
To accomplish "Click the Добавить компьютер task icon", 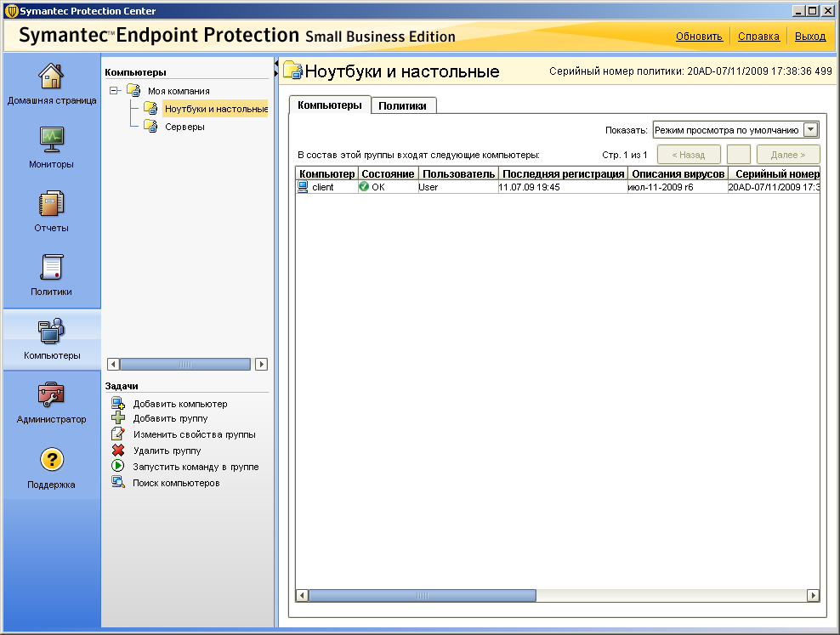I will (118, 404).
